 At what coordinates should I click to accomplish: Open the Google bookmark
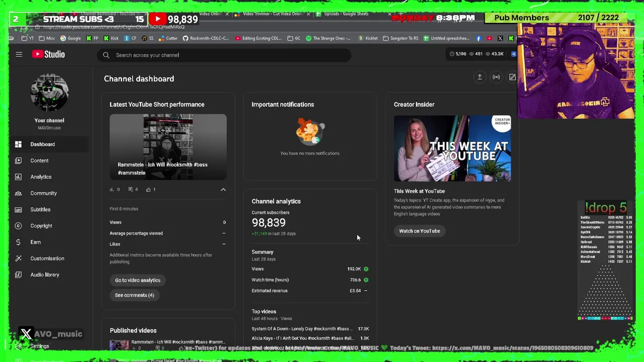70,38
